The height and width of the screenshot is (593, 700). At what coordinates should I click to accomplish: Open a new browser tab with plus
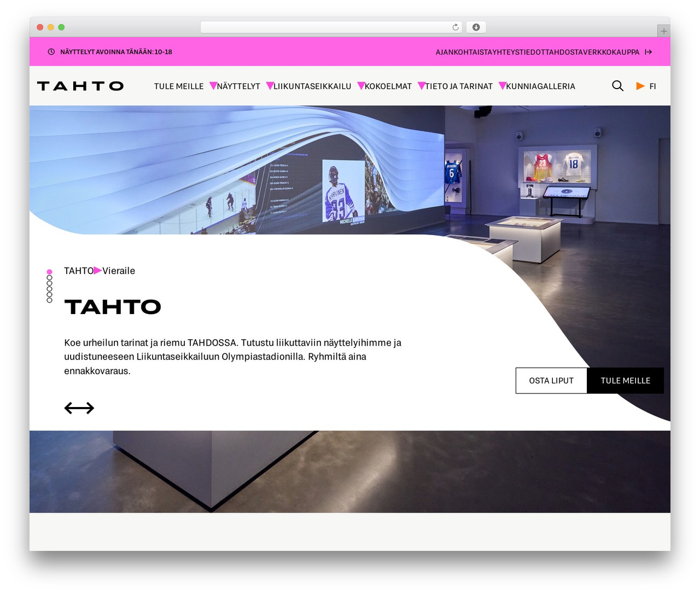(663, 31)
